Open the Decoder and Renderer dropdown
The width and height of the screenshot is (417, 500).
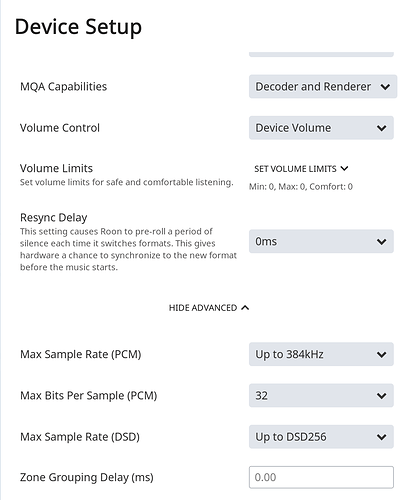[x=323, y=87]
